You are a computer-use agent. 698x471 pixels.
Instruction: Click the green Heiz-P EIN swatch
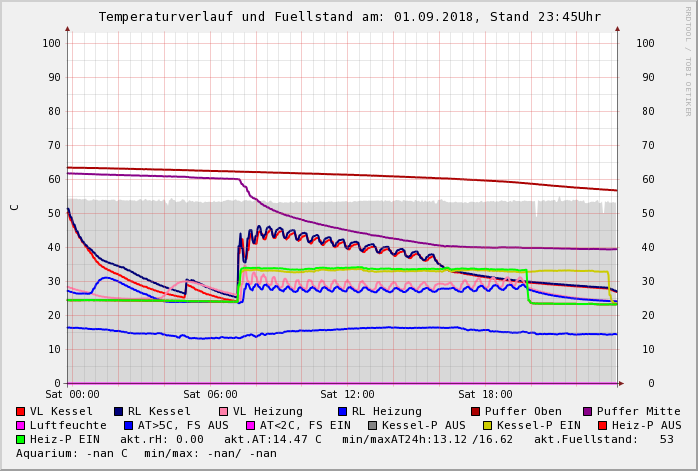tap(20, 439)
